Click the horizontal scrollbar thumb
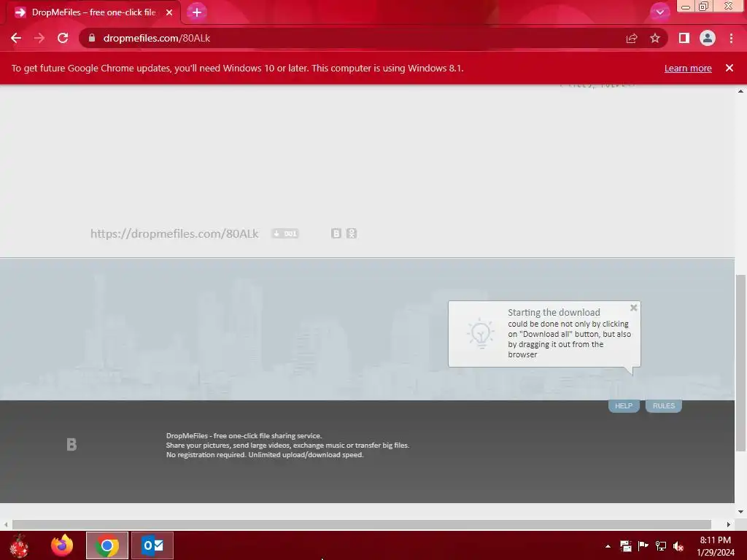The width and height of the screenshot is (747, 560). coord(362,524)
